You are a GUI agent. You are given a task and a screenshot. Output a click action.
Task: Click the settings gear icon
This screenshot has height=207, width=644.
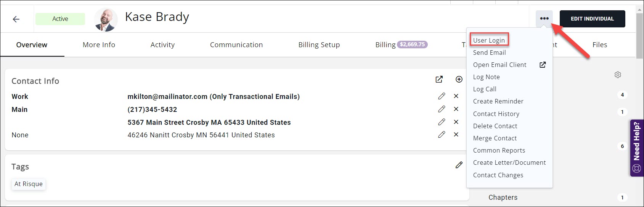pyautogui.click(x=618, y=75)
